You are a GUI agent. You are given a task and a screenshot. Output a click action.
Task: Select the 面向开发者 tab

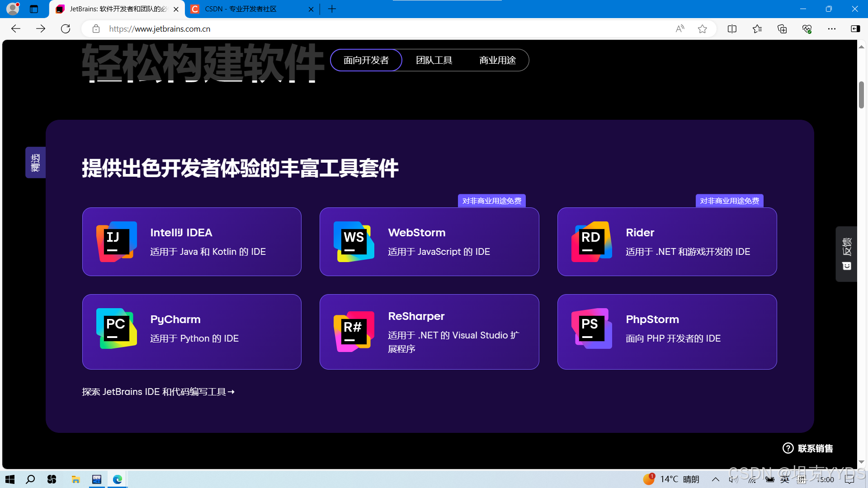click(x=366, y=60)
